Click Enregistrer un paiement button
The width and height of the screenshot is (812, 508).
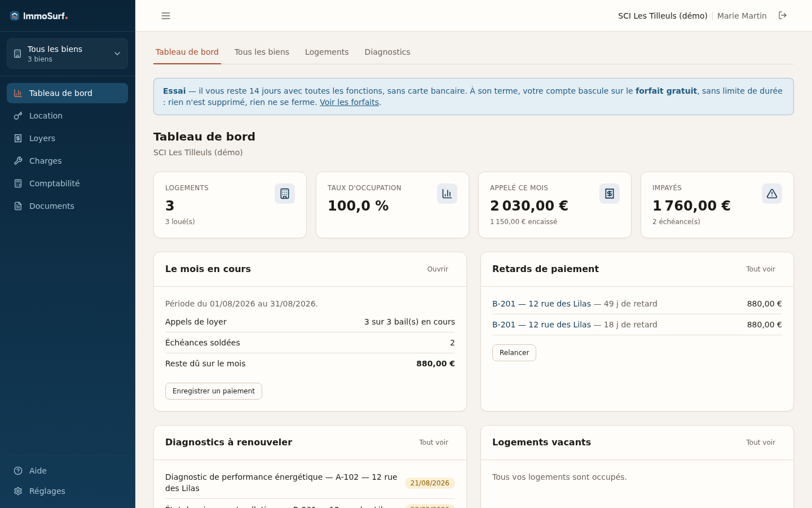pos(214,391)
